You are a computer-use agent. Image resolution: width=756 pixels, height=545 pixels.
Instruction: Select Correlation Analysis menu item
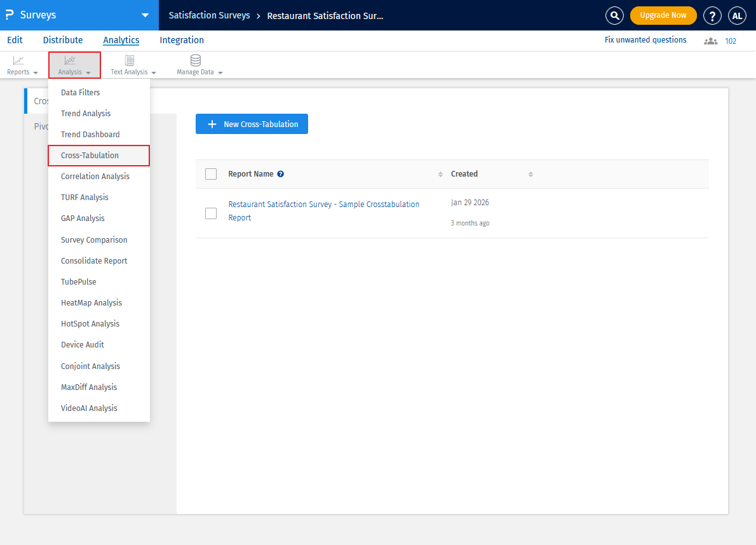99,177
